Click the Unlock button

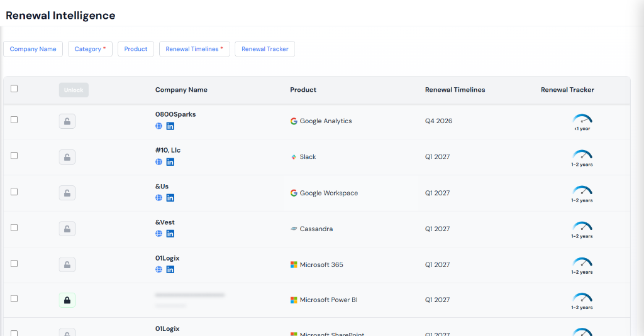(x=74, y=90)
